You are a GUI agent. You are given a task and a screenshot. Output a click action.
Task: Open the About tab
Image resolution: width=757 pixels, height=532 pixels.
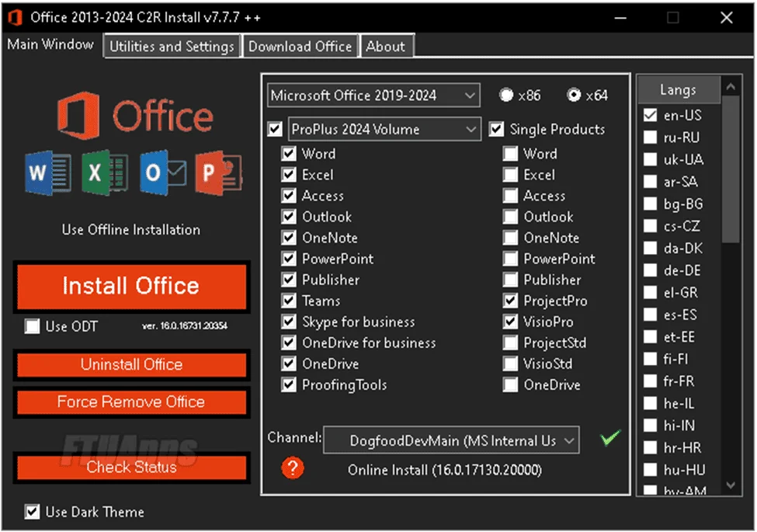coord(386,47)
